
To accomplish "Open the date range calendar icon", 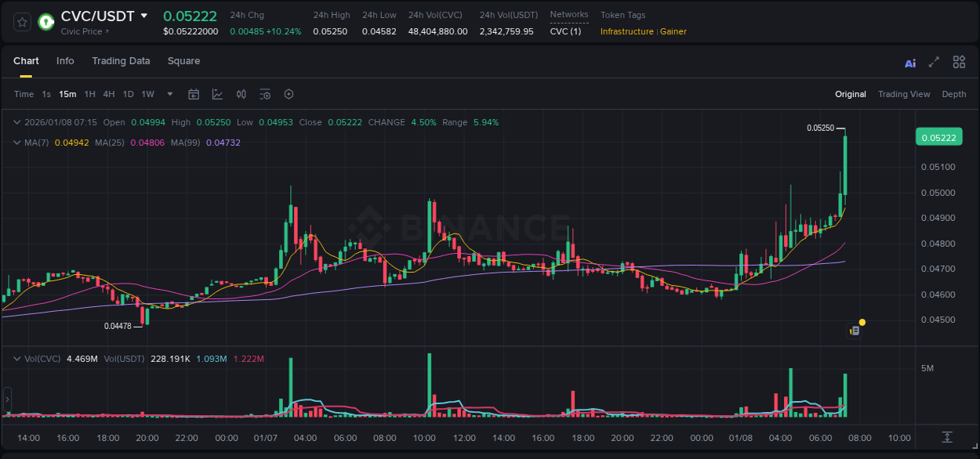I will pyautogui.click(x=194, y=94).
